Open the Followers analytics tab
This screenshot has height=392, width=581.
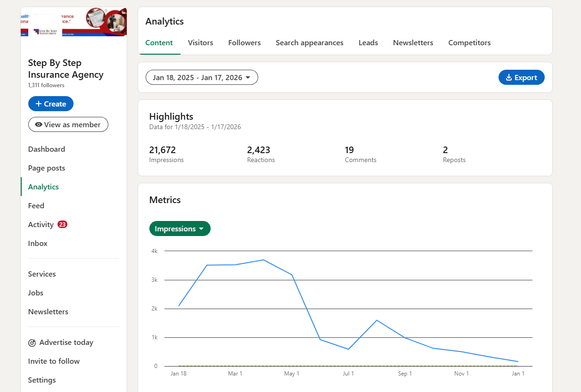(244, 43)
